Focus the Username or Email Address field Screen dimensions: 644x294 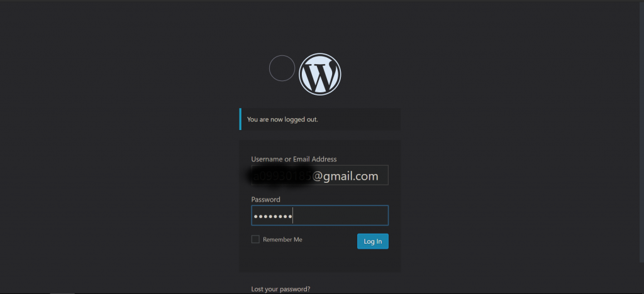point(320,175)
